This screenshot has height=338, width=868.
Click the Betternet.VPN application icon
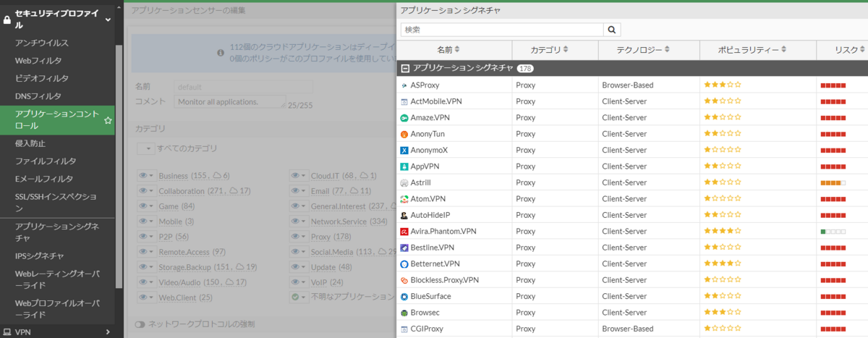pyautogui.click(x=404, y=264)
